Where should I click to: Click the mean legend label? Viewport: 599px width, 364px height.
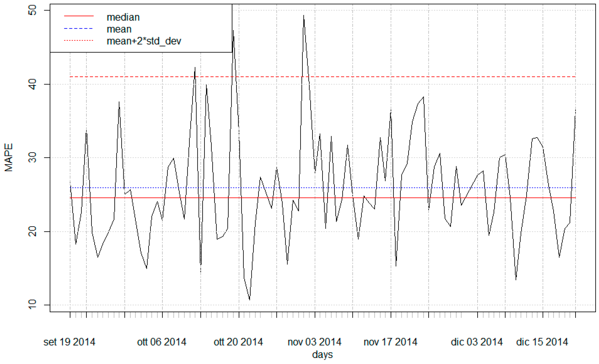click(x=119, y=29)
